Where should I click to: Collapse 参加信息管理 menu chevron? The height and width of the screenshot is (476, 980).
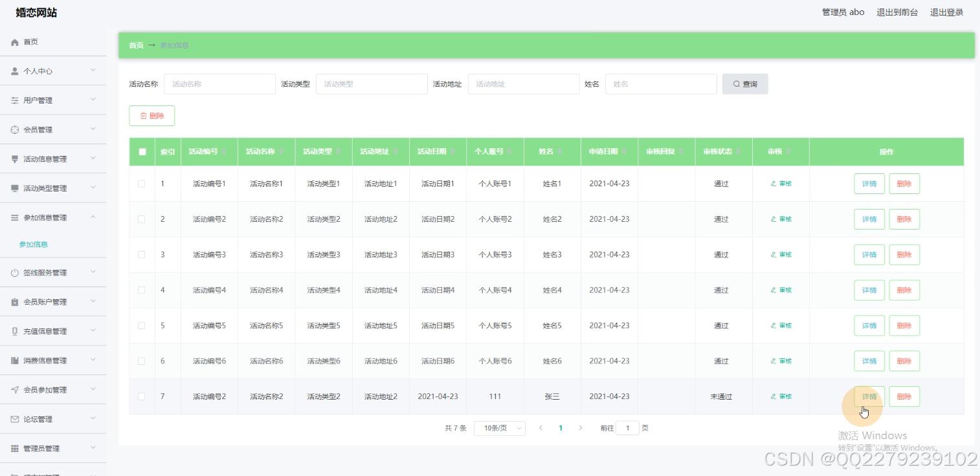[x=93, y=217]
